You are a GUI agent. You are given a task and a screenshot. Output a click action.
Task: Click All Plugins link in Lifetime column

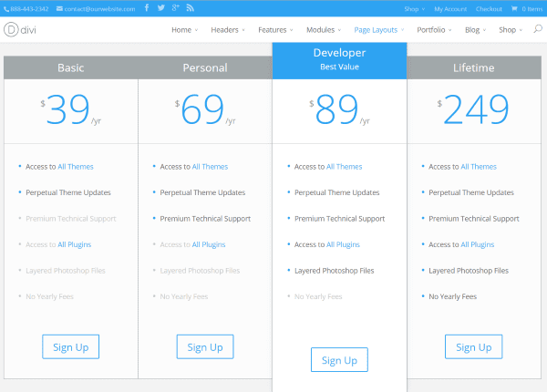tap(478, 244)
